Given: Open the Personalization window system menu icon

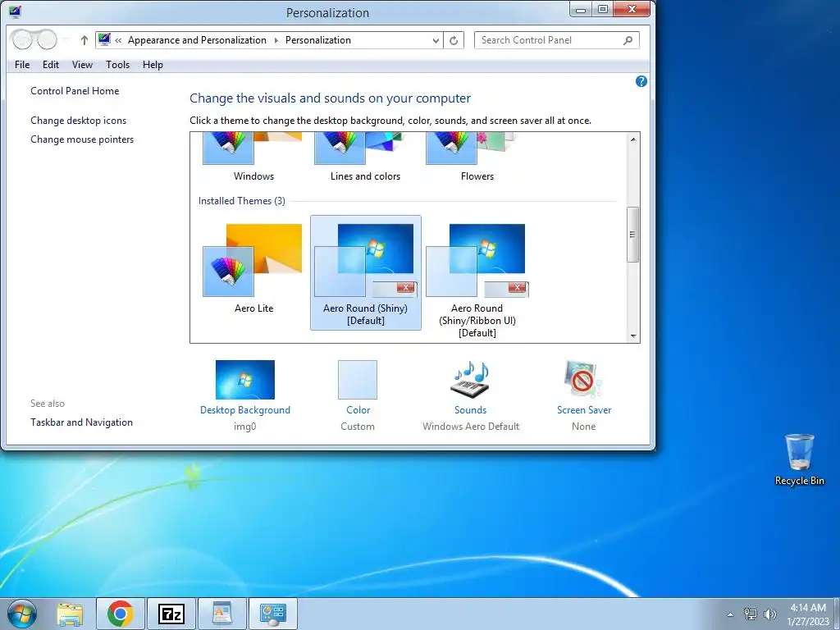Looking at the screenshot, I should (x=15, y=11).
